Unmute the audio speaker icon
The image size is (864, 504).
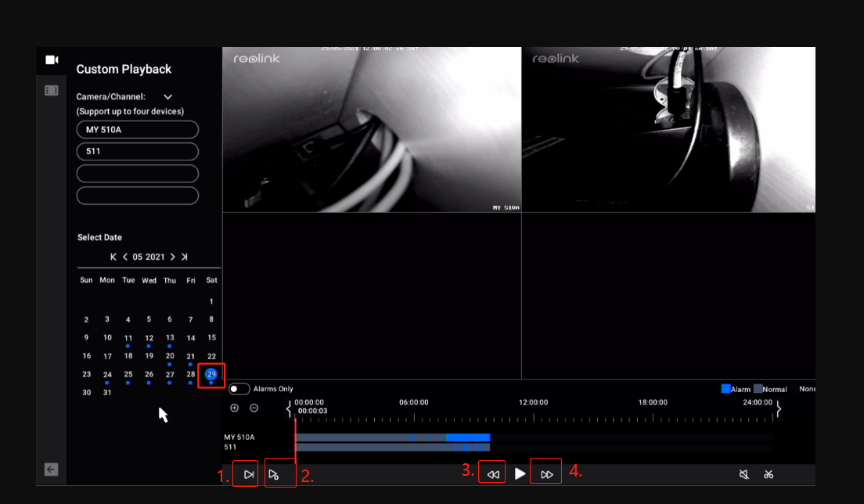click(743, 474)
